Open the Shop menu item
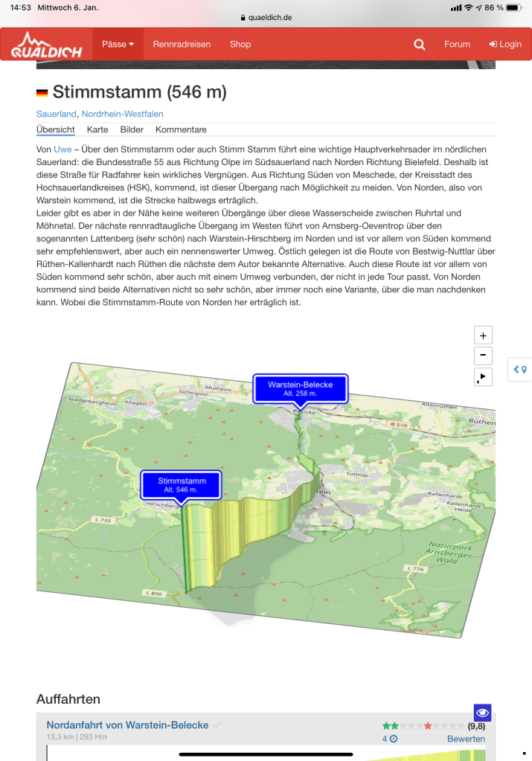Screen dimensions: 532x761 click(x=240, y=45)
